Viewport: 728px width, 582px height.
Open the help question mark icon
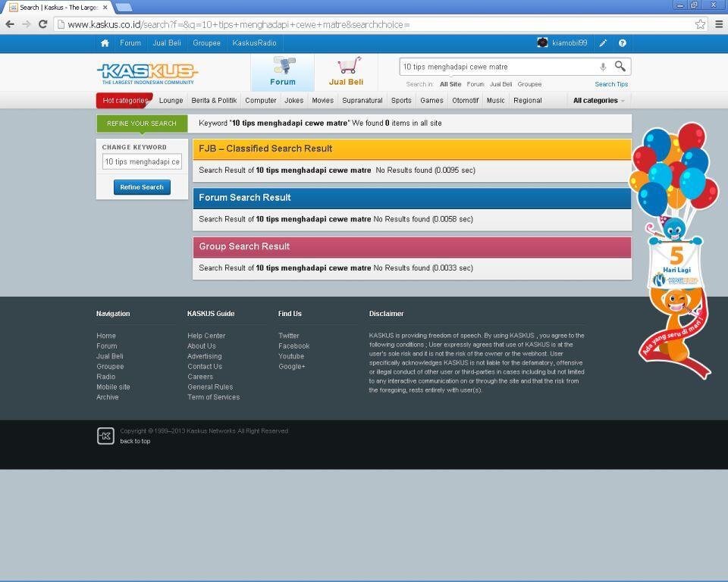[x=622, y=43]
